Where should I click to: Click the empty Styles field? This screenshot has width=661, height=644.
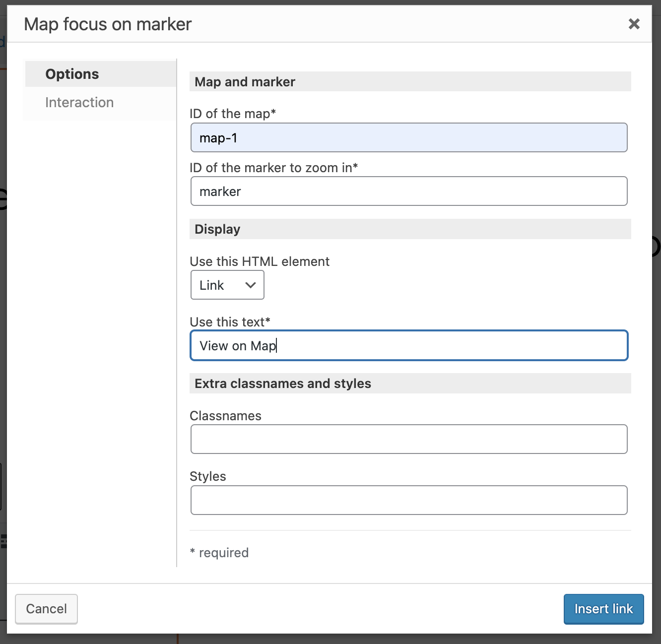pyautogui.click(x=409, y=500)
